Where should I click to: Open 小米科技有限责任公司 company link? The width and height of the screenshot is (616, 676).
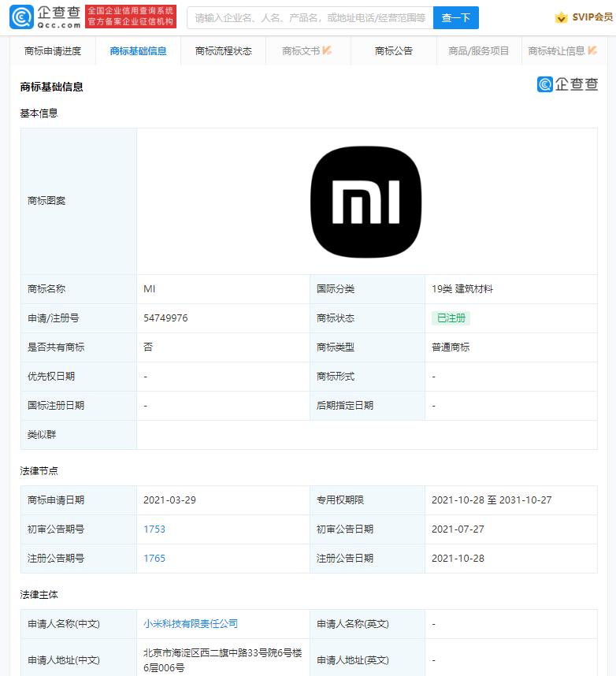click(191, 623)
